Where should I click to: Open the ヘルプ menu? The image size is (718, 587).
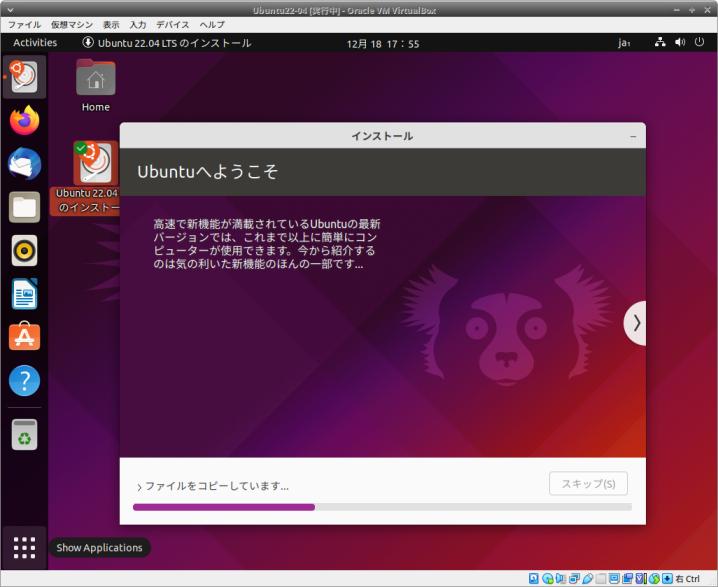point(212,25)
